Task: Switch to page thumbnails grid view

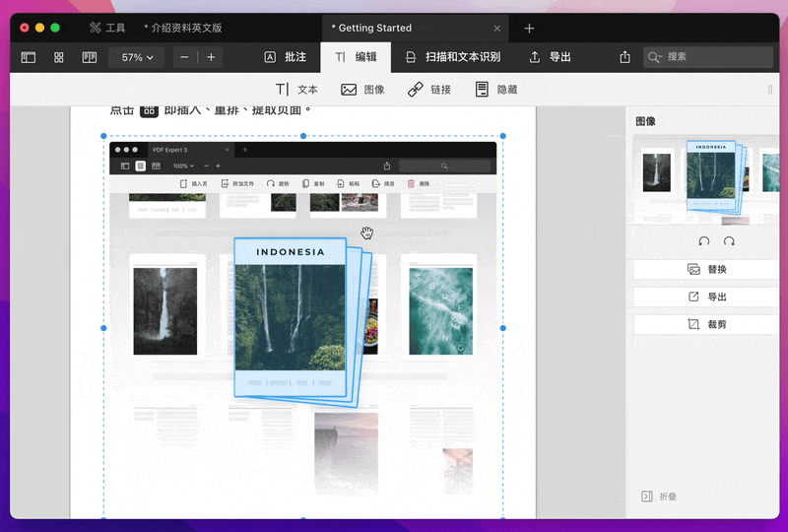Action: point(59,57)
